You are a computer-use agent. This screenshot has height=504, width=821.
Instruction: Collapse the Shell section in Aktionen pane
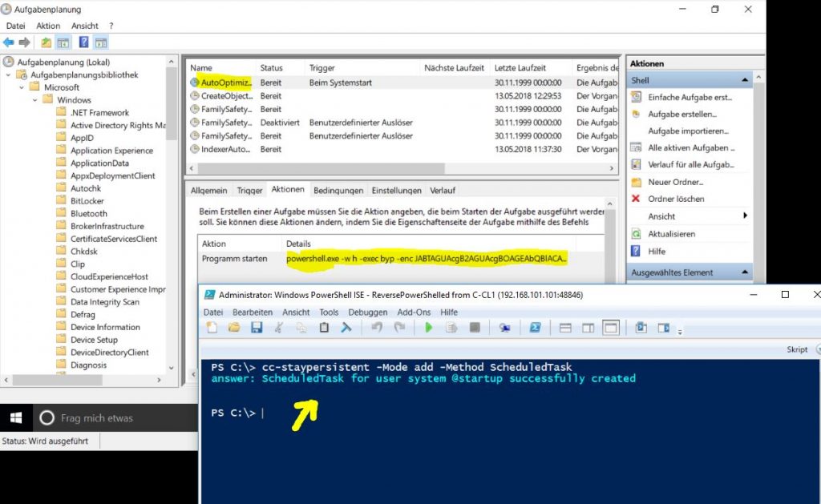pos(745,80)
